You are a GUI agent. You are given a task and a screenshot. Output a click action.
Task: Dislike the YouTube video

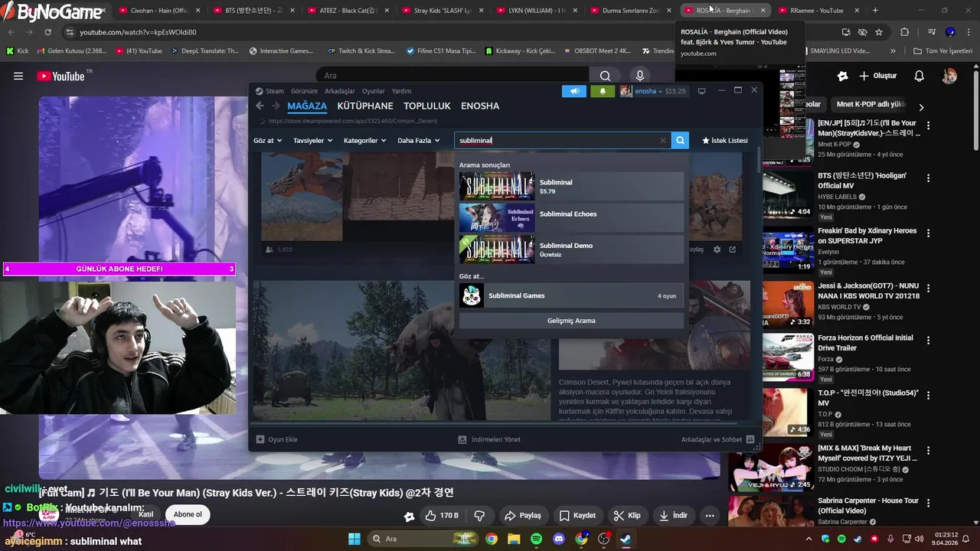click(x=480, y=516)
